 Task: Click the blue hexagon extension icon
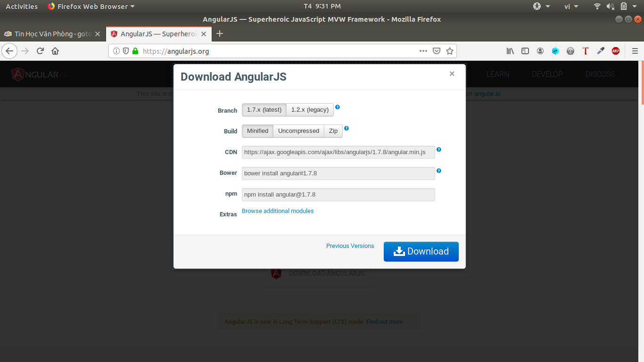coord(555,51)
